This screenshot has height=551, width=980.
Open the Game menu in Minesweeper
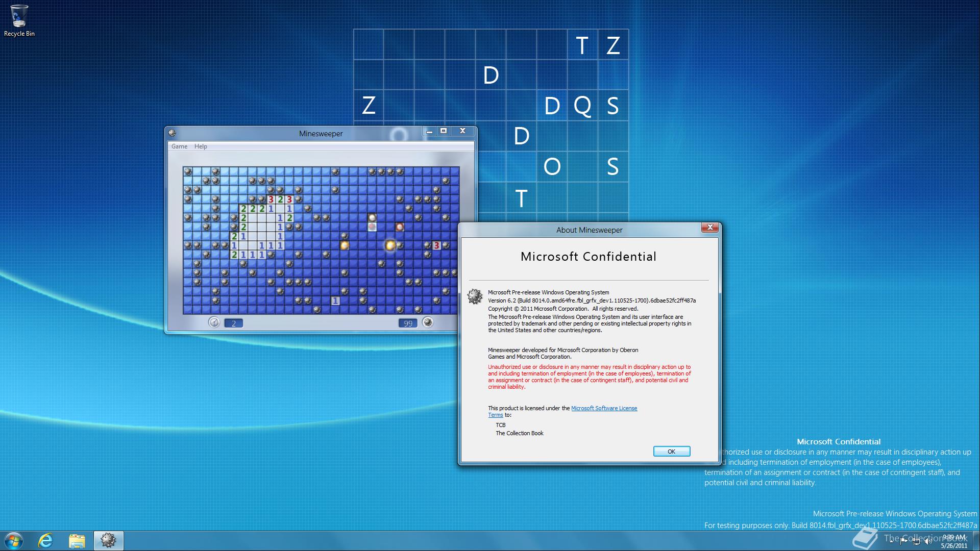(x=179, y=146)
